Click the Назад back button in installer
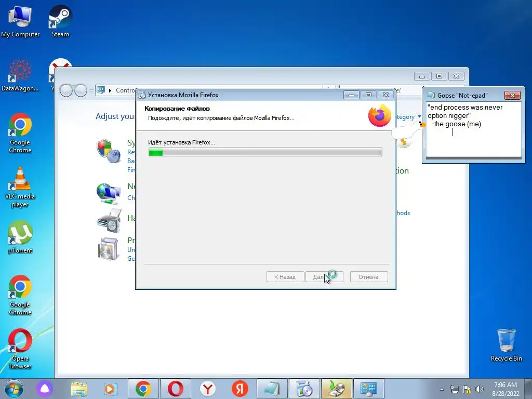532x399 pixels. (285, 277)
